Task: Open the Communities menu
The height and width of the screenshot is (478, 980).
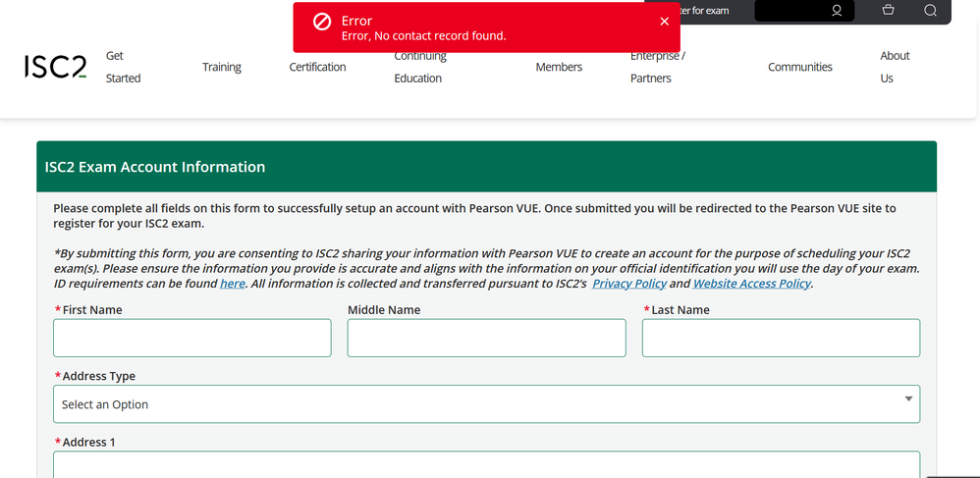Action: point(800,67)
